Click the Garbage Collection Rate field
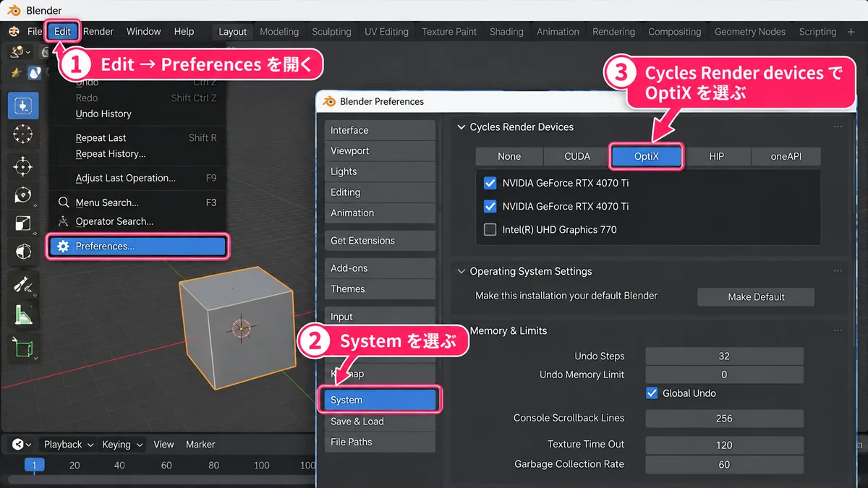The image size is (868, 488). tap(724, 464)
